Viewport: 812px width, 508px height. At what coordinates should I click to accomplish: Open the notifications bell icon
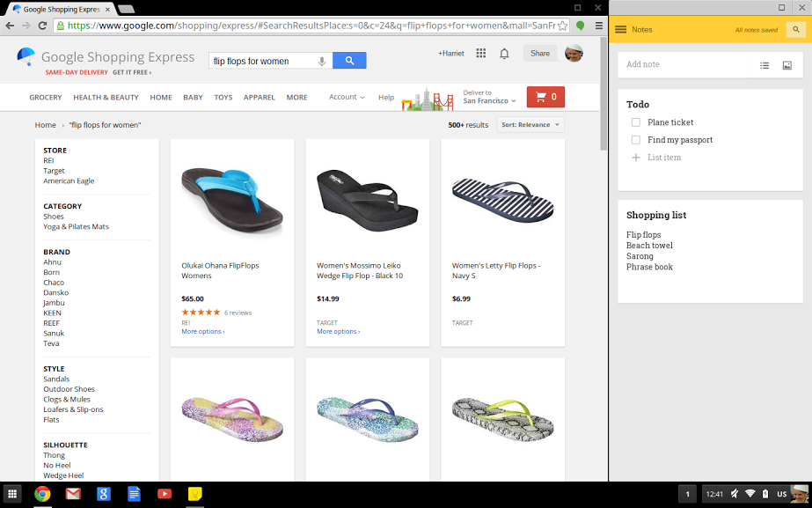[504, 54]
